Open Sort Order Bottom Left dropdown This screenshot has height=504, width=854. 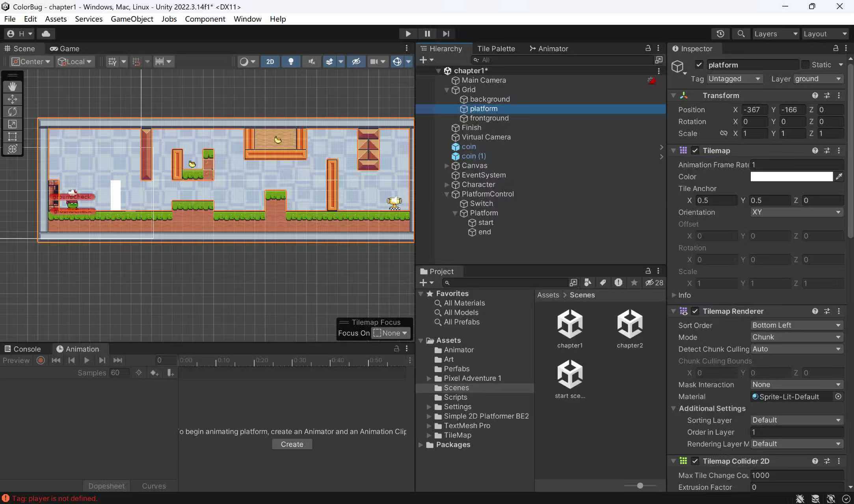[x=796, y=325]
